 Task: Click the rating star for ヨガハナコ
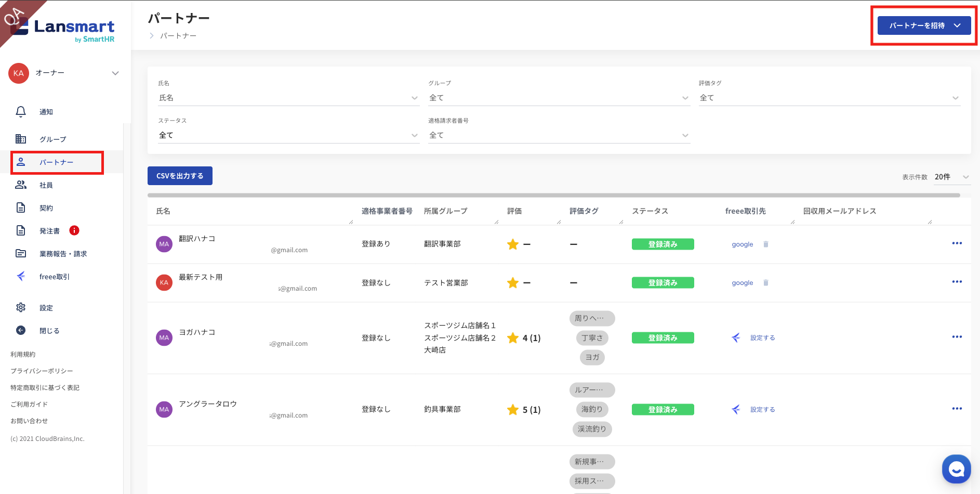[513, 337]
